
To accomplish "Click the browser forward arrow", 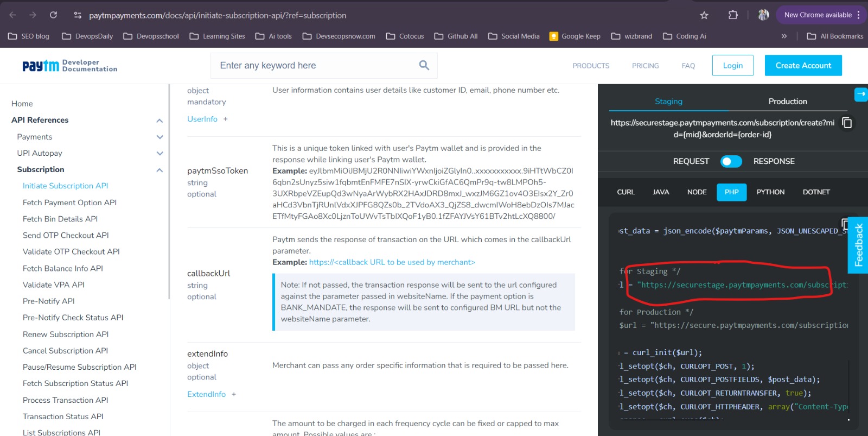I will (33, 15).
